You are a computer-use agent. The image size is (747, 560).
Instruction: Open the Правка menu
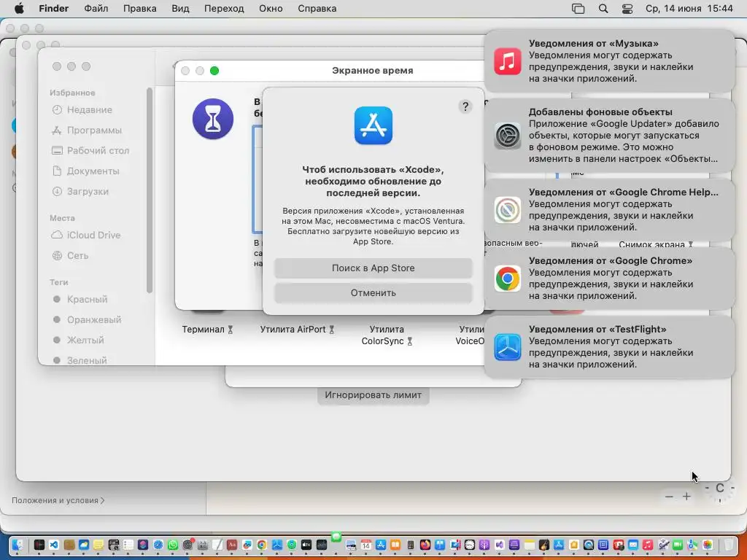coord(140,9)
